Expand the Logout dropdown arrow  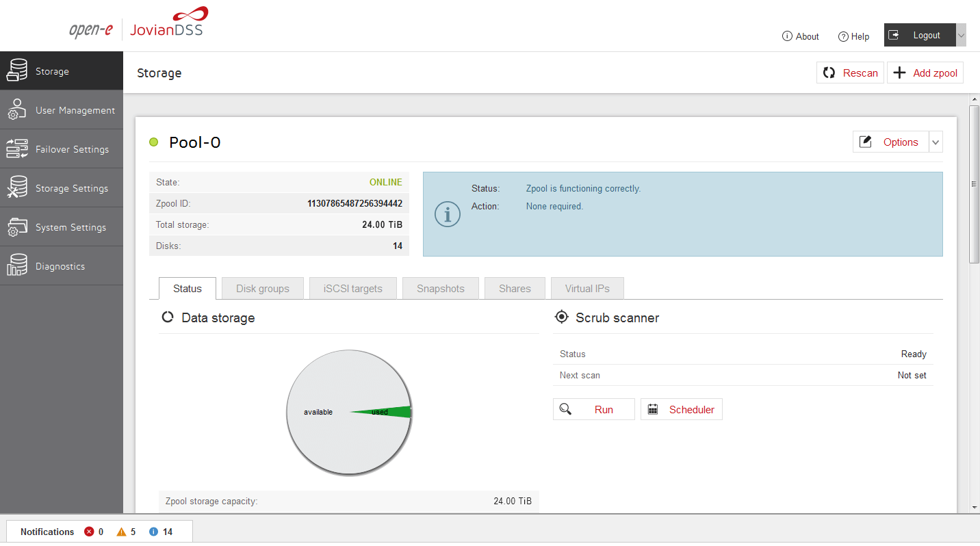961,36
